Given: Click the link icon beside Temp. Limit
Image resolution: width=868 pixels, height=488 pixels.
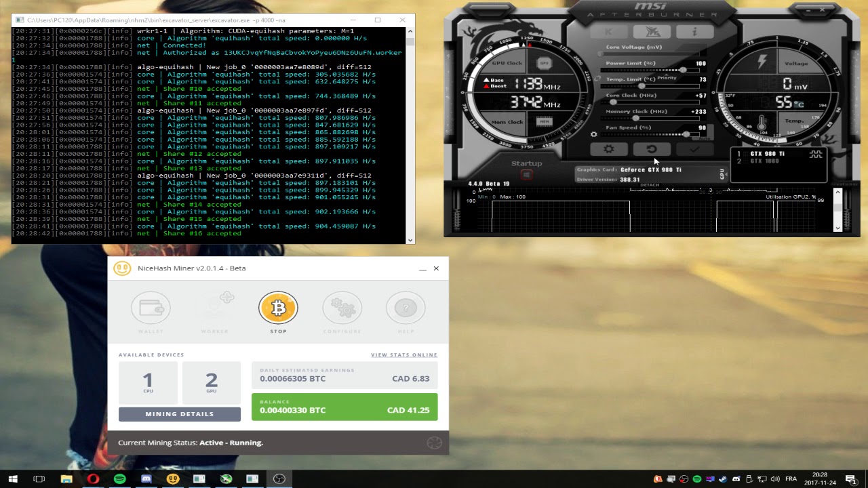Looking at the screenshot, I should 597,79.
